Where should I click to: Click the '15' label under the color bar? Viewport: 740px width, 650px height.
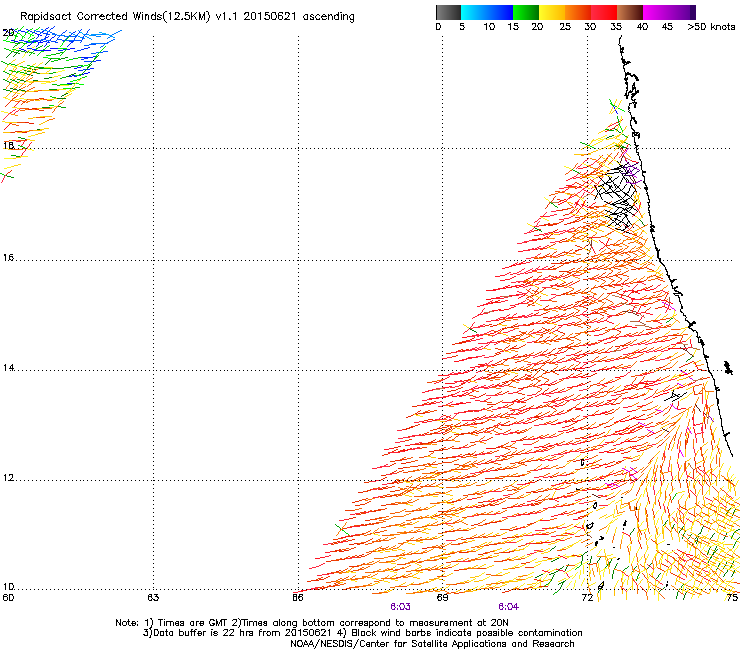click(513, 27)
